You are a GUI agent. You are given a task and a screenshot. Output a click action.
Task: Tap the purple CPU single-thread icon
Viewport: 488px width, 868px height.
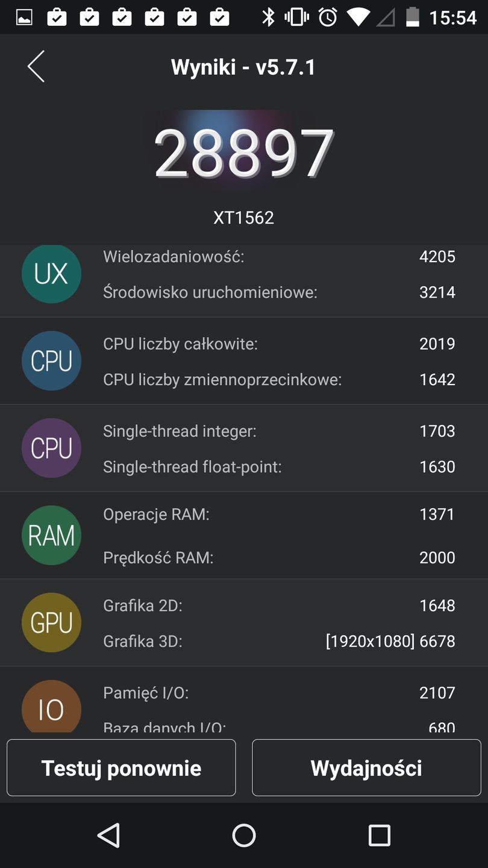pyautogui.click(x=51, y=448)
